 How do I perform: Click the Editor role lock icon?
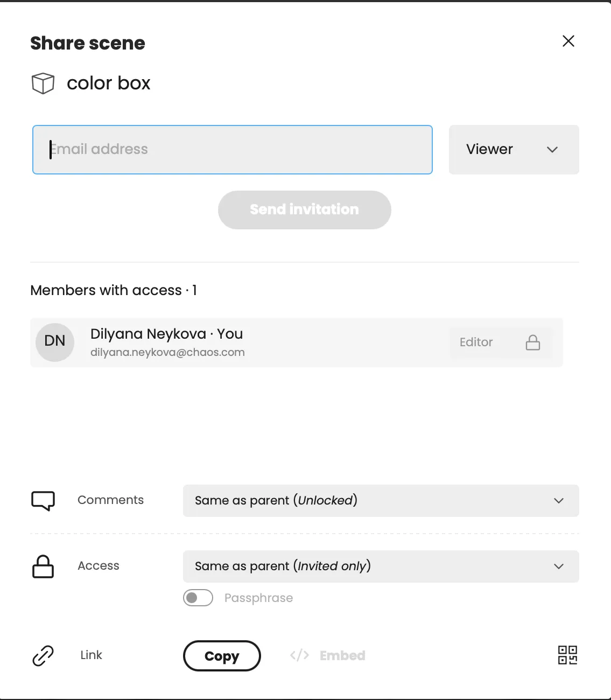(x=533, y=342)
